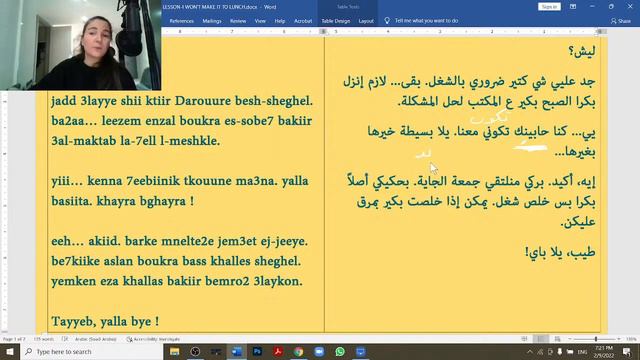This screenshot has width=640, height=360.
Task: Open OBS Studio from taskbar
Action: pos(195,351)
